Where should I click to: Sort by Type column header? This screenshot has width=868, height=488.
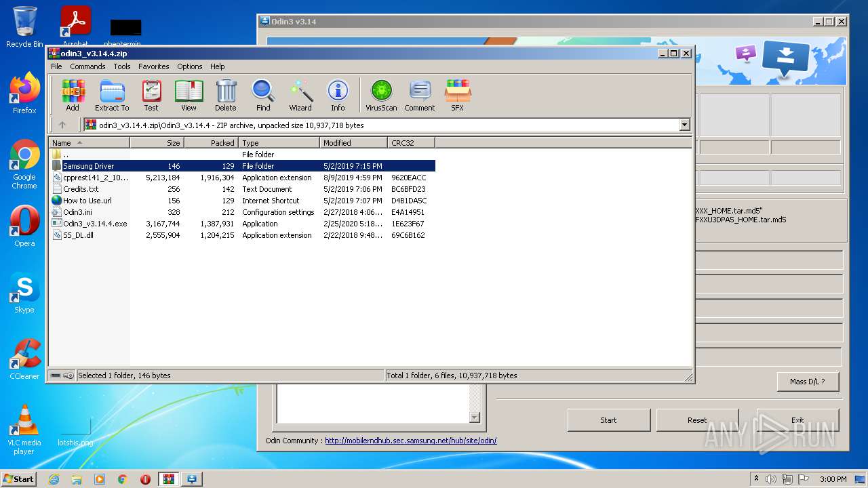click(x=279, y=143)
